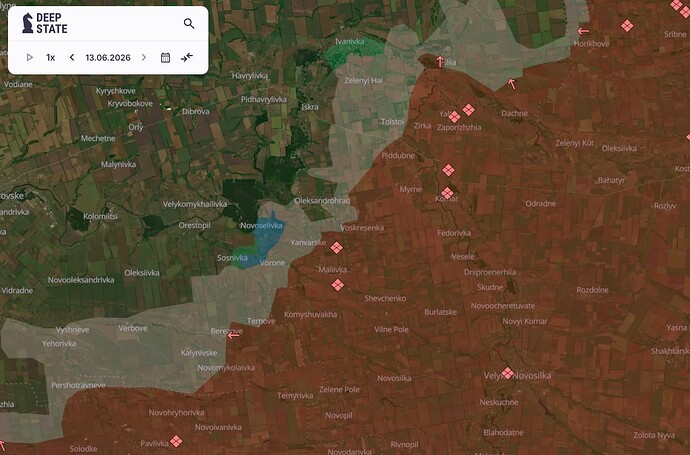
Task: Click the Ivanivka label
Action: (x=350, y=41)
